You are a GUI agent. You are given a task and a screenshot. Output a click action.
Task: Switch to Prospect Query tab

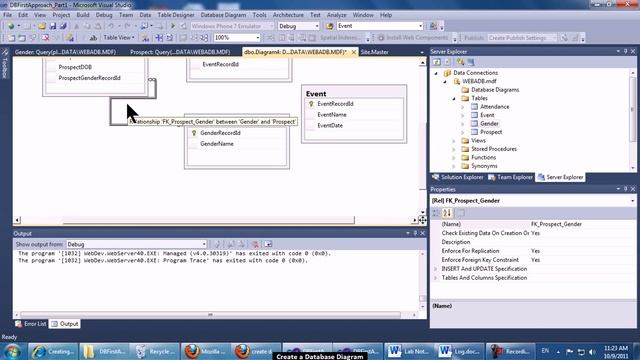(x=180, y=52)
